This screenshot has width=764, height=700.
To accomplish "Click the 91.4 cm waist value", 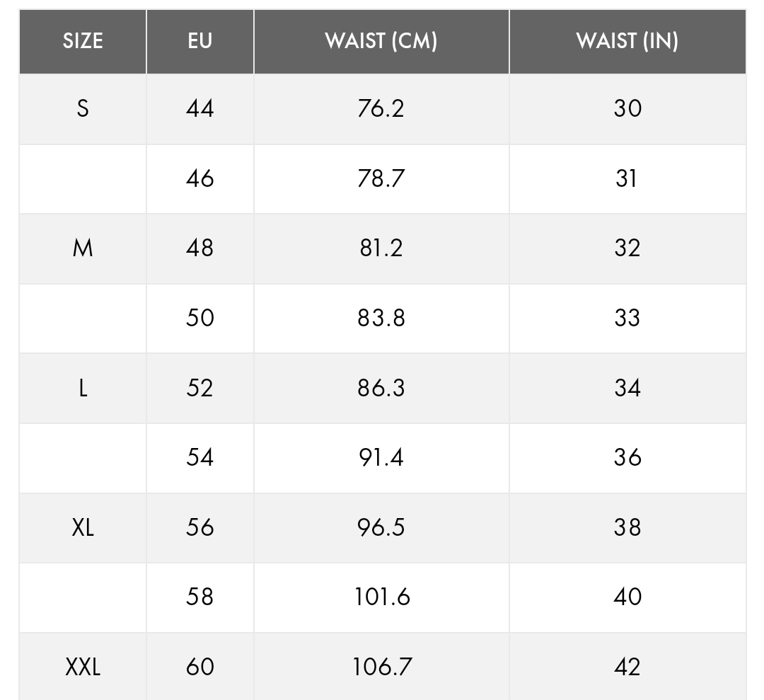I will click(381, 457).
